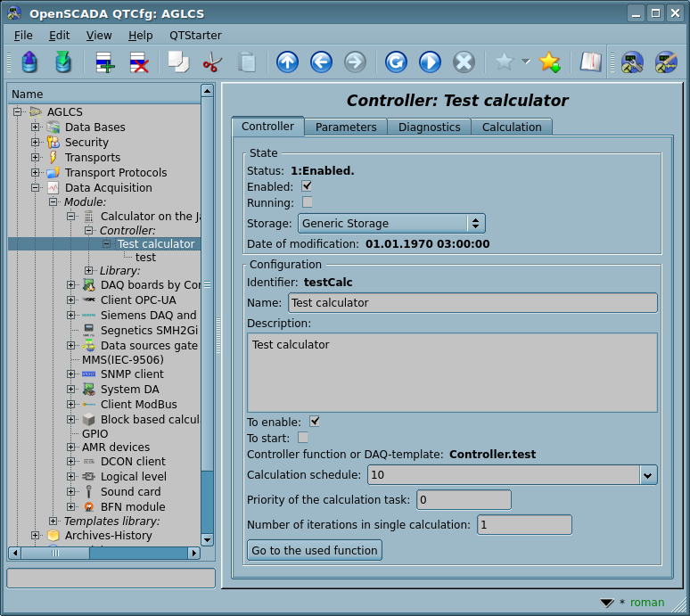Screen dimensions: 690x616
Task: Open the QTStarter menu
Action: pos(195,35)
